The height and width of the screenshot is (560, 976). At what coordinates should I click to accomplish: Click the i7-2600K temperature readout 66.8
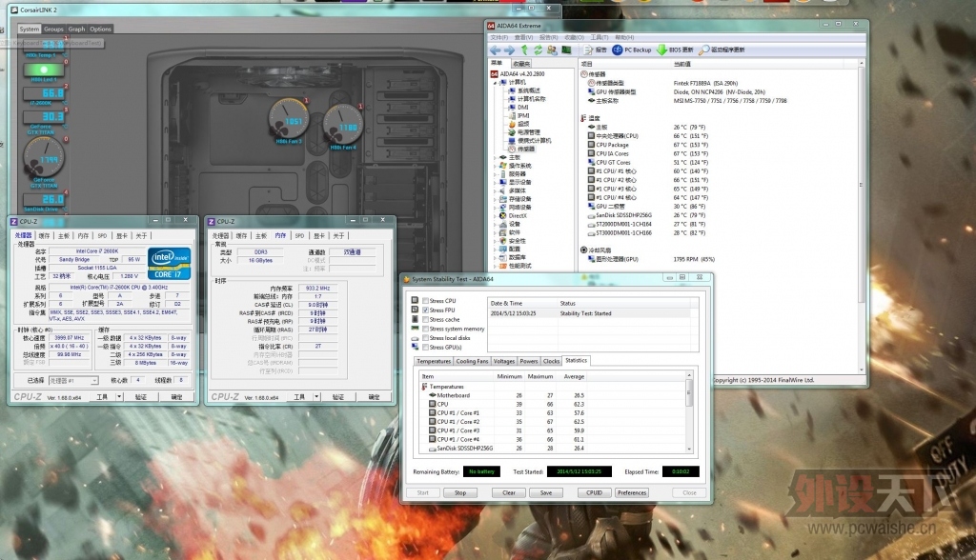point(44,93)
